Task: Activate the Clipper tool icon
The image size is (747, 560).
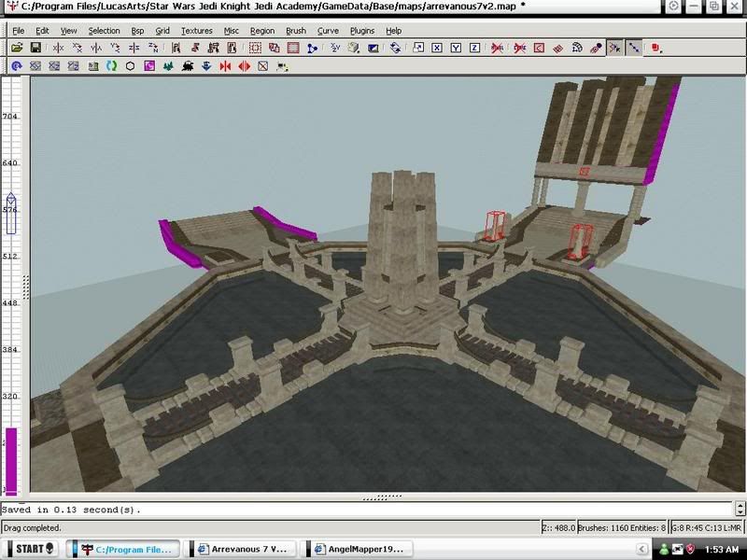Action: tap(312, 48)
